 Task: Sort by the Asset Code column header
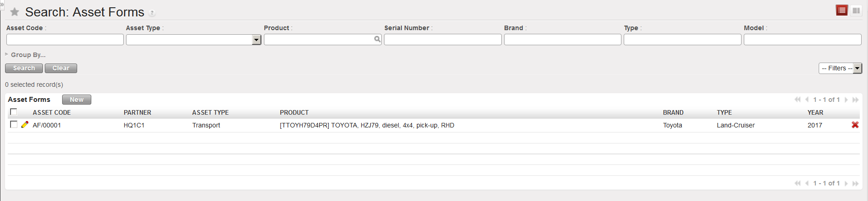[x=52, y=112]
